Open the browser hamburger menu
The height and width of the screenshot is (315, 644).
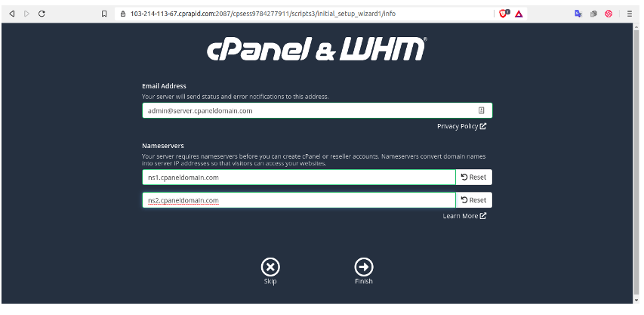click(630, 14)
